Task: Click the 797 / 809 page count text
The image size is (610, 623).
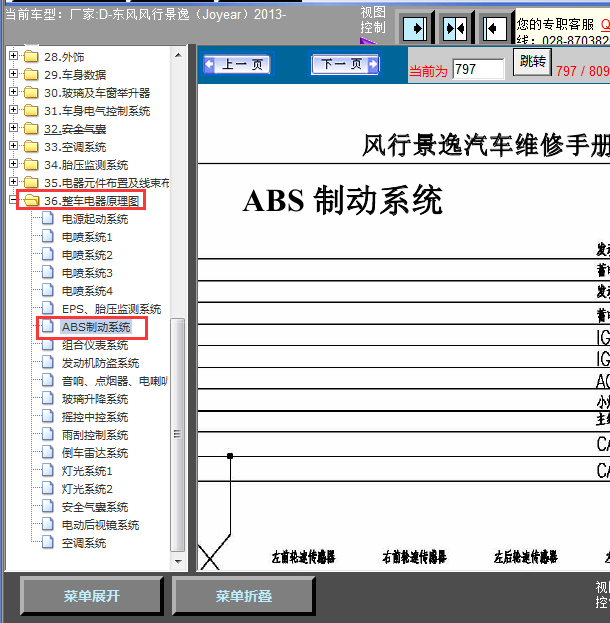Action: click(583, 71)
